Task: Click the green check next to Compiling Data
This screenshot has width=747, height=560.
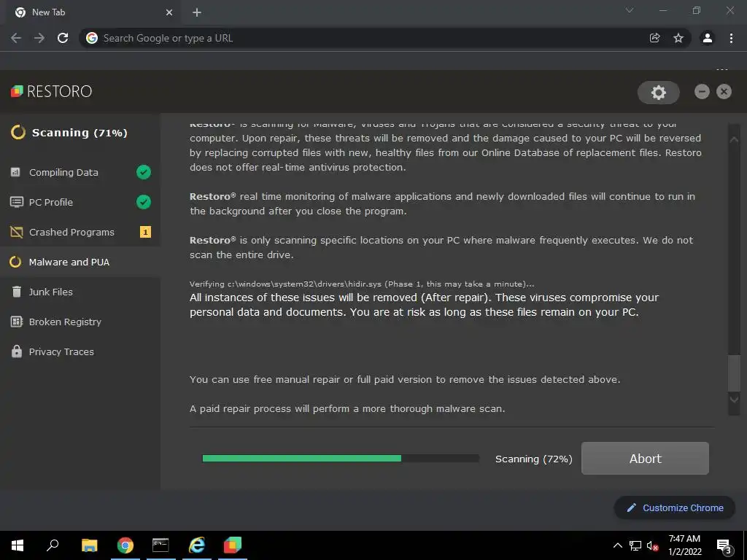Action: 144,172
